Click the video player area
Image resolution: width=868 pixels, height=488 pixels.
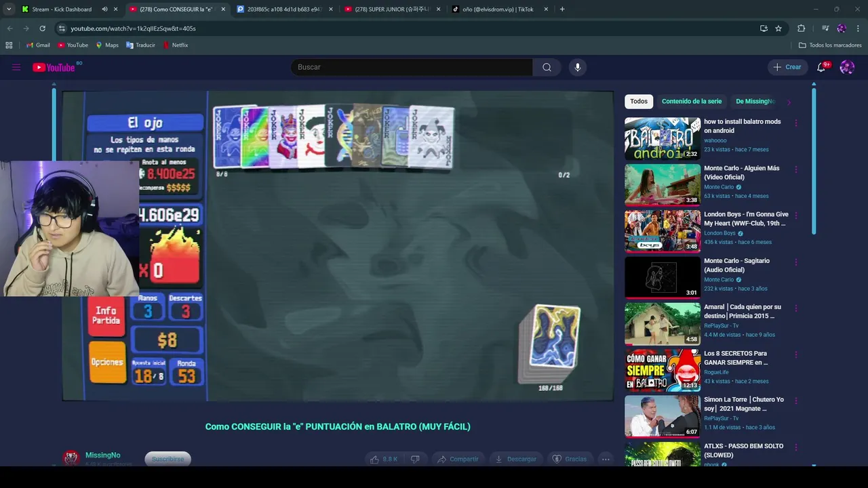338,246
